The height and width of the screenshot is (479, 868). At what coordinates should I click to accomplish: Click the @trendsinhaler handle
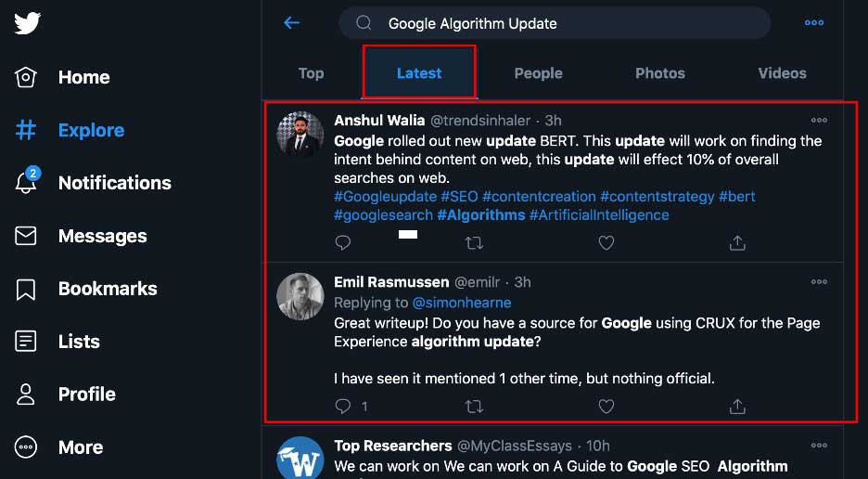click(x=480, y=121)
